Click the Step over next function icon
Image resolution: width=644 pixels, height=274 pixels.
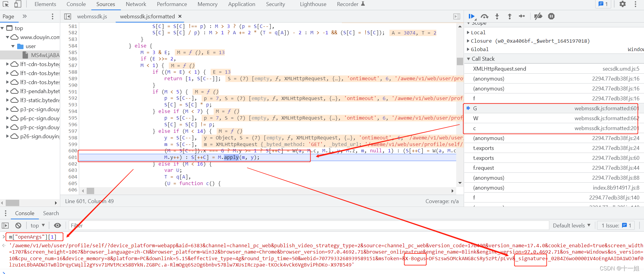point(484,16)
